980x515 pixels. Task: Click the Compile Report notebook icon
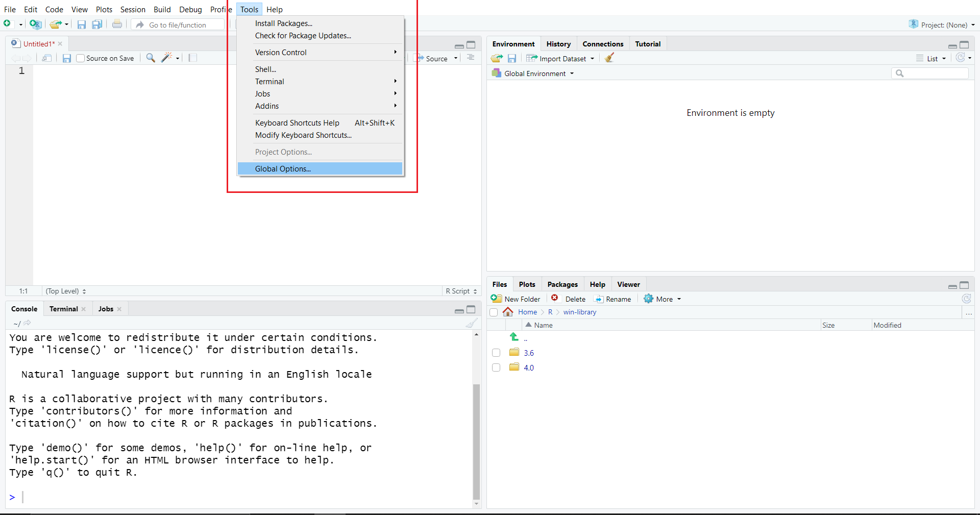point(192,58)
